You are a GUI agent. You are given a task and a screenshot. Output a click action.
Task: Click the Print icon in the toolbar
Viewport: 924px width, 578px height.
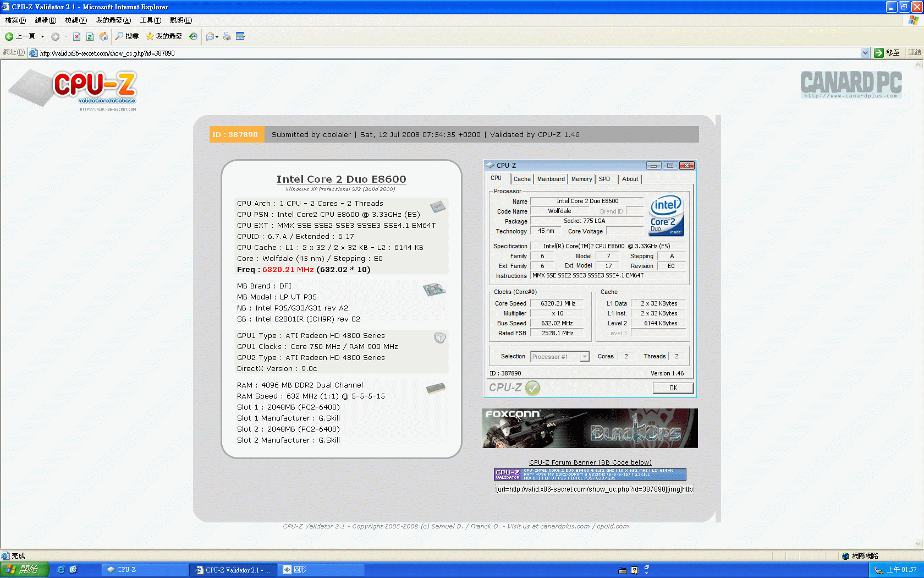coord(227,36)
